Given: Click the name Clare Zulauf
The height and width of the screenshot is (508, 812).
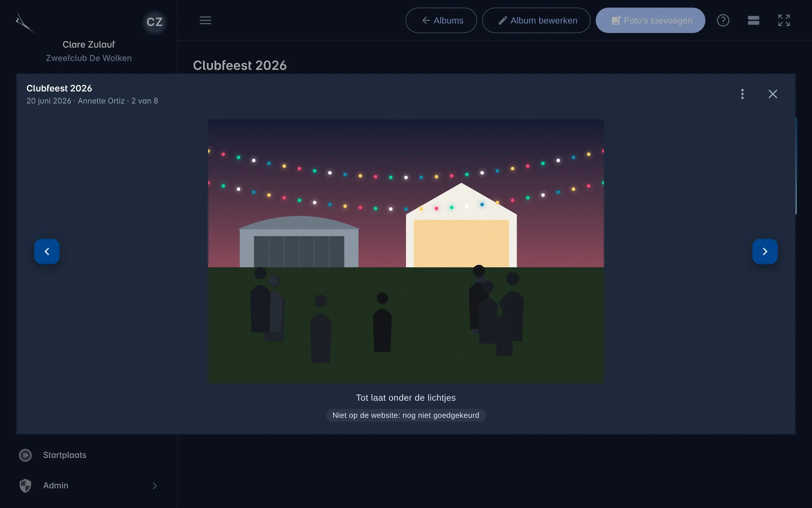Looking at the screenshot, I should point(88,45).
